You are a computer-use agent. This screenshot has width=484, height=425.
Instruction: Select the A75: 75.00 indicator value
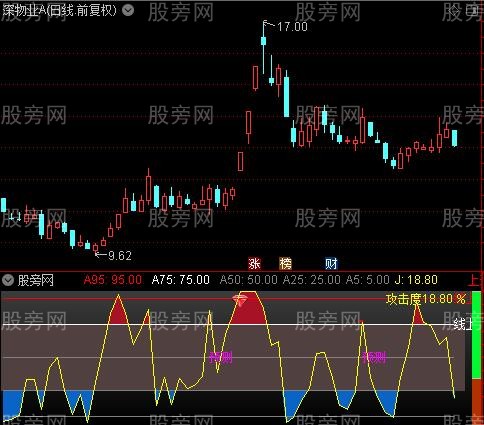(181, 280)
